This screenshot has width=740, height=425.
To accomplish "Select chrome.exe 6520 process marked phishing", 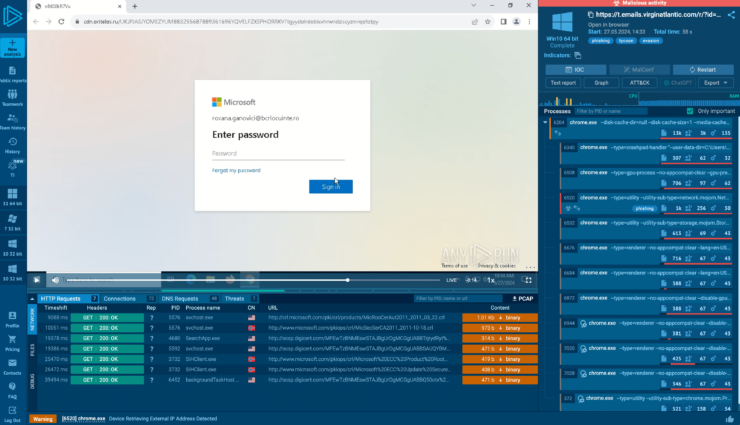I will click(x=647, y=203).
